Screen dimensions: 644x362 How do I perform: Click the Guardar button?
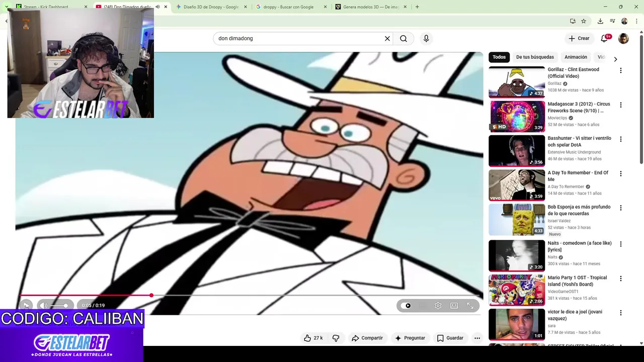click(450, 338)
